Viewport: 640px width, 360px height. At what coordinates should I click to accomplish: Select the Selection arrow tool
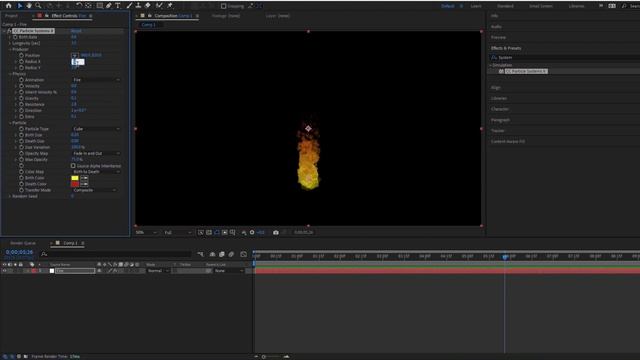[x=20, y=6]
